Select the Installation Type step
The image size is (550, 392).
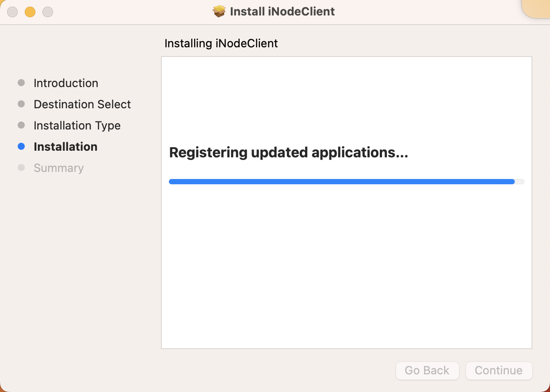[x=77, y=126]
